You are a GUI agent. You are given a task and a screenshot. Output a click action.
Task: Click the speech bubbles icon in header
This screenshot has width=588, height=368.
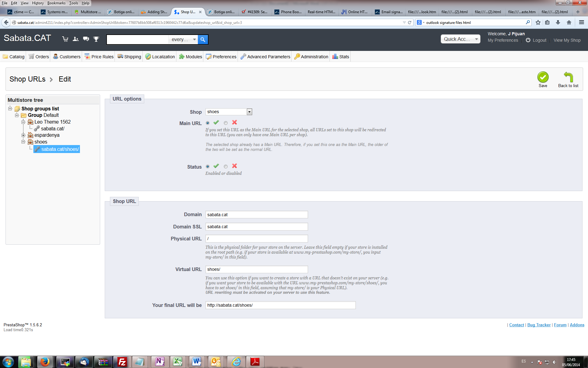click(x=86, y=39)
